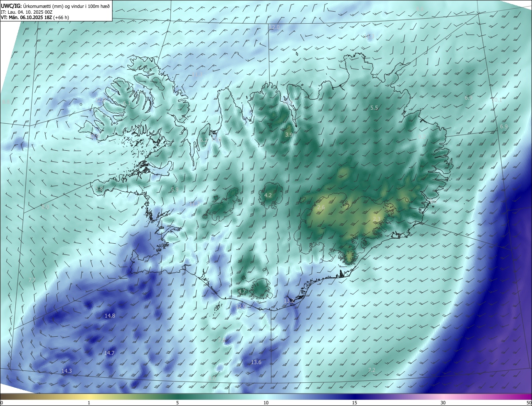Click the 4.2 label inside the glacier outline

(268, 195)
